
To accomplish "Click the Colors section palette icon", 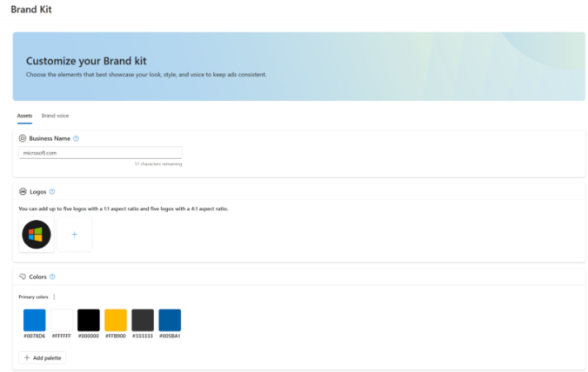I will click(22, 277).
